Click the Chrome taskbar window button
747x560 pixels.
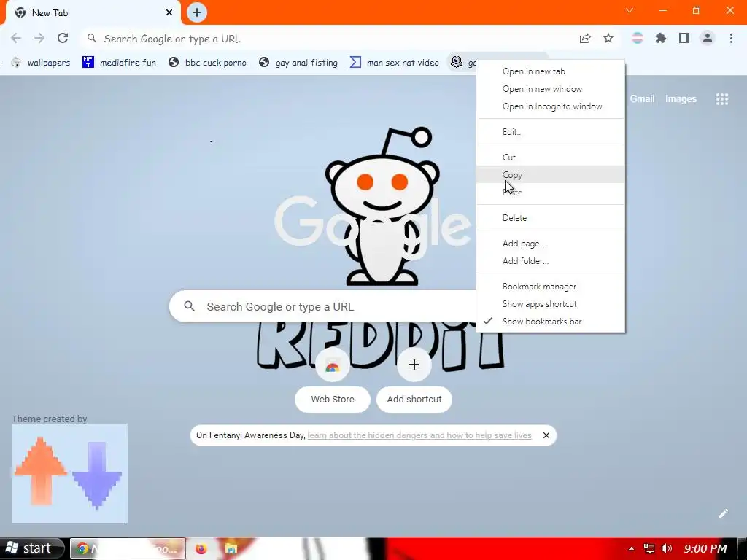(x=128, y=548)
